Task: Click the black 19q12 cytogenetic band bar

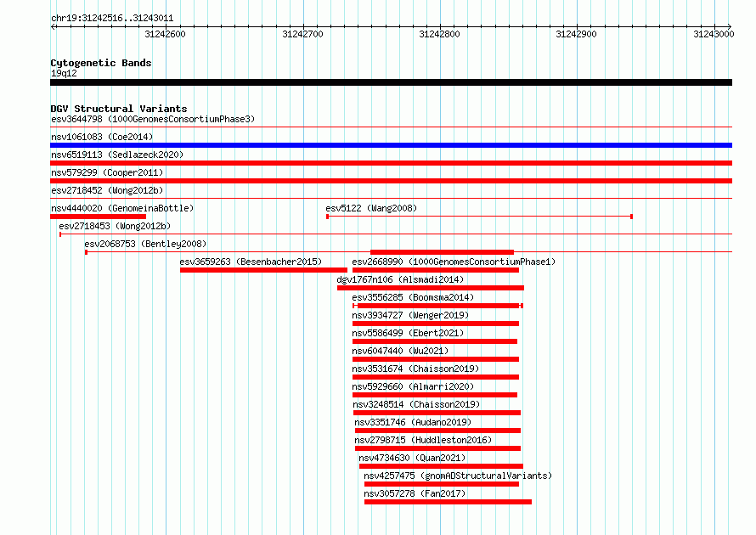Action: point(391,82)
